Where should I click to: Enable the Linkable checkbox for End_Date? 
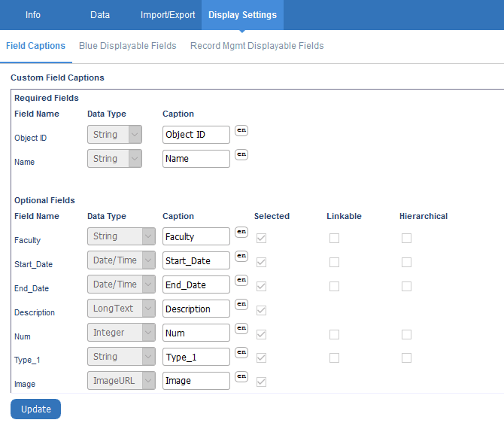[x=334, y=287]
